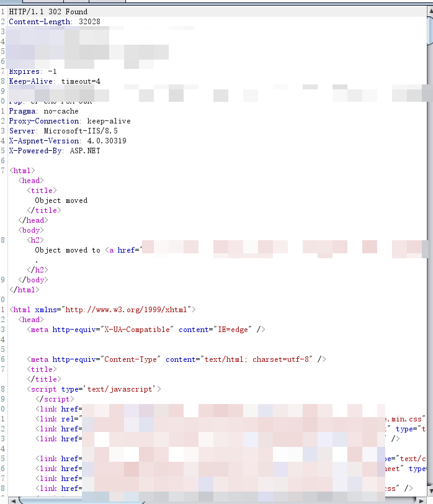Screen dimensions: 433x504
Task: Select the 'HTTP/1.1 302 Found' status line
Action: click(x=48, y=12)
